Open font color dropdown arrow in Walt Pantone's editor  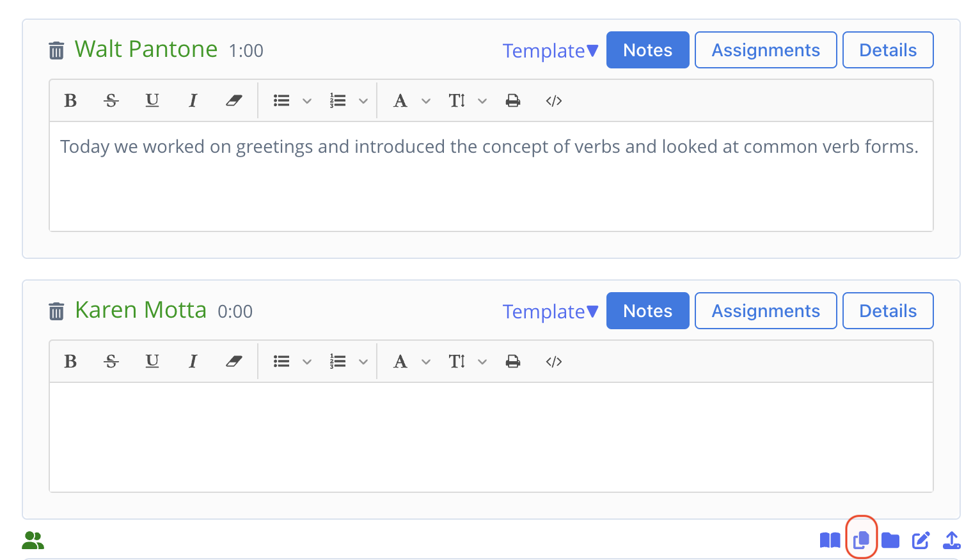426,101
